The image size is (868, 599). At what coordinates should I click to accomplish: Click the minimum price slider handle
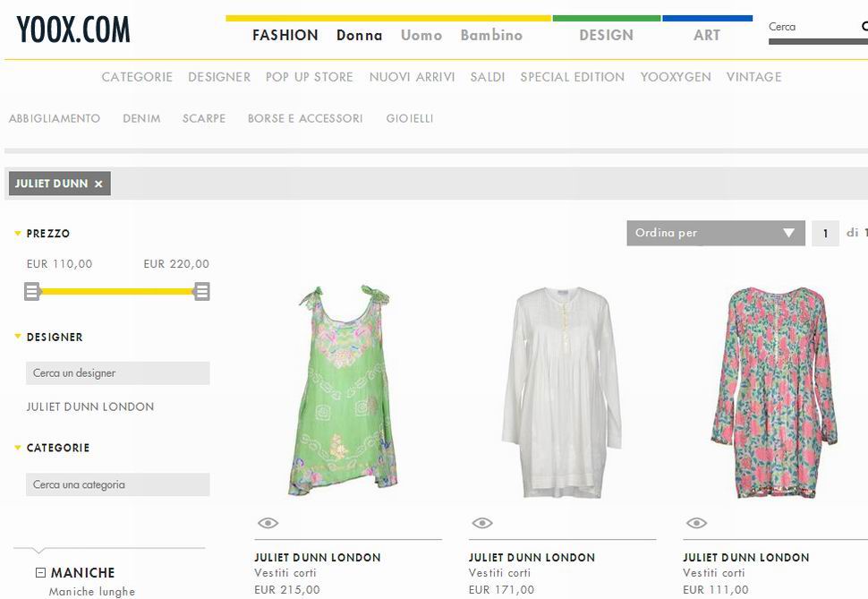pyautogui.click(x=32, y=291)
